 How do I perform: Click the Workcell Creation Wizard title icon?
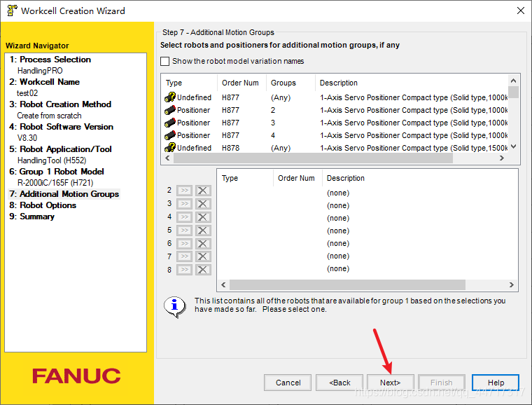[12, 11]
